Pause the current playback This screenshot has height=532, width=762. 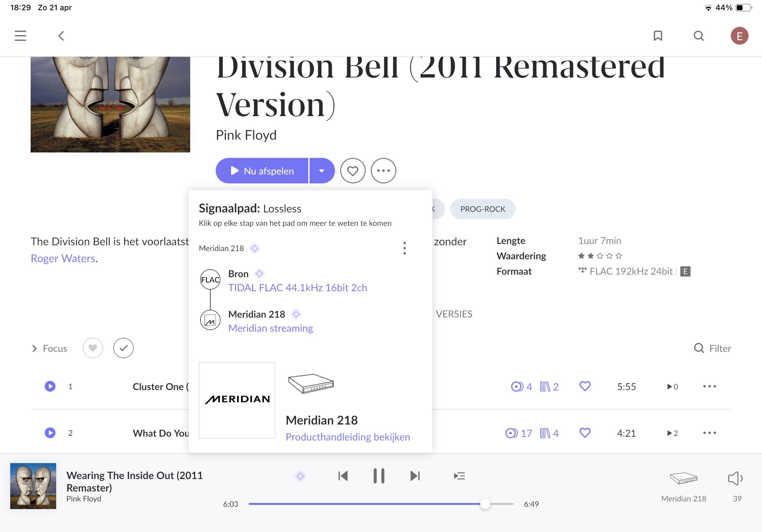(x=379, y=476)
